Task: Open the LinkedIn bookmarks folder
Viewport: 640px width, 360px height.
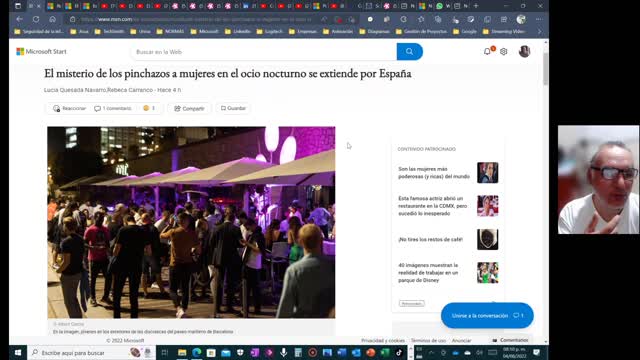Action: point(238,31)
